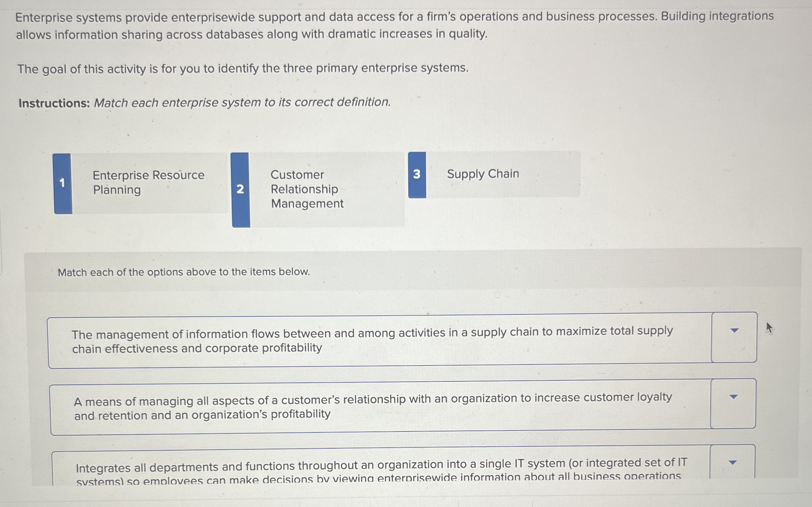Open dropdown for the single IT system definition
Viewport: 812px width, 507px height.
click(x=733, y=462)
